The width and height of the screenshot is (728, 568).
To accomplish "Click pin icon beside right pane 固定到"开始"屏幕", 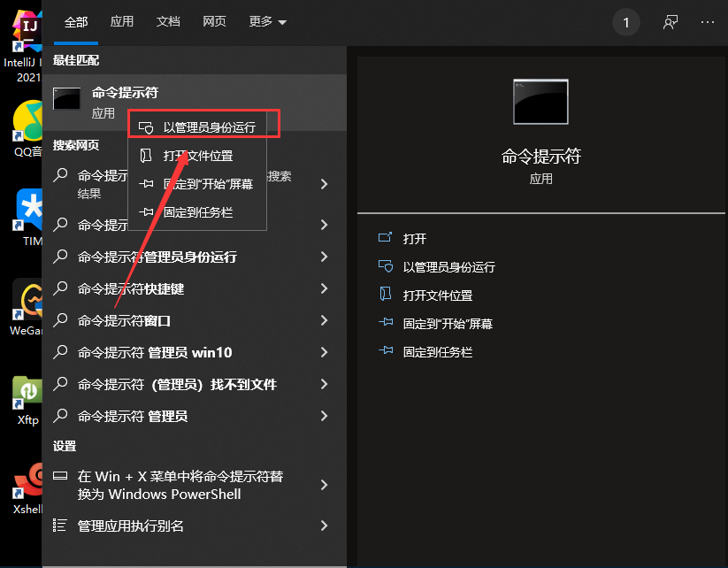I will click(x=386, y=322).
